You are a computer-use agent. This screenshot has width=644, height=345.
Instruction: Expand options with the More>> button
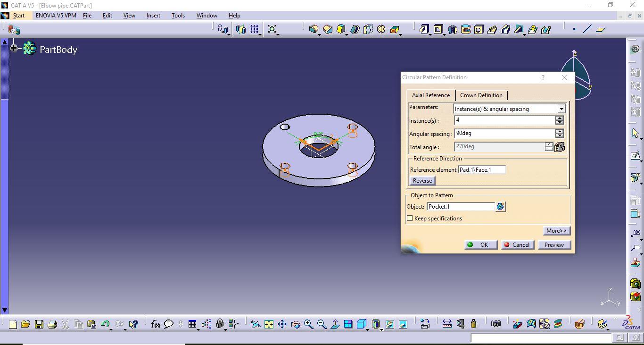pos(556,231)
